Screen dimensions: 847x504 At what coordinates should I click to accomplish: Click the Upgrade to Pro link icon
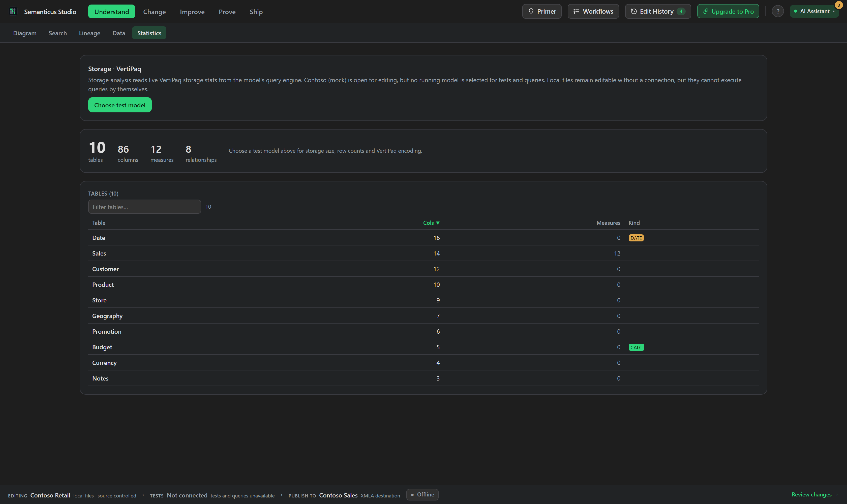point(706,11)
